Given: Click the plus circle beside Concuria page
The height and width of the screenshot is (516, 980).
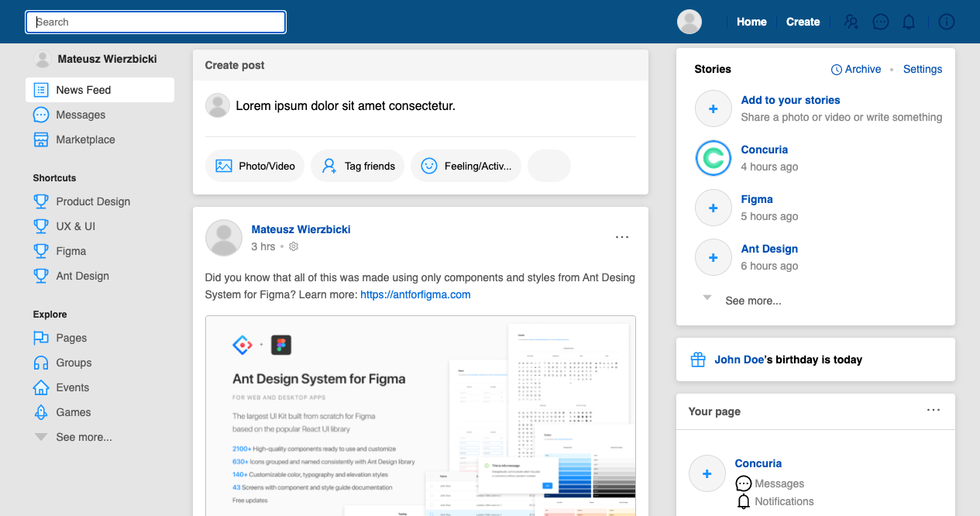Looking at the screenshot, I should [707, 473].
